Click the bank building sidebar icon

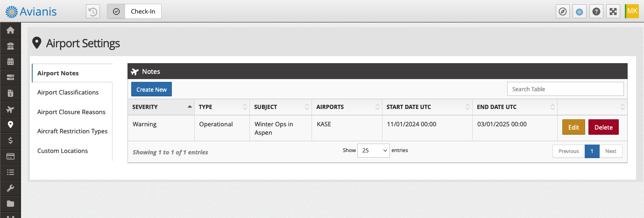point(10,46)
